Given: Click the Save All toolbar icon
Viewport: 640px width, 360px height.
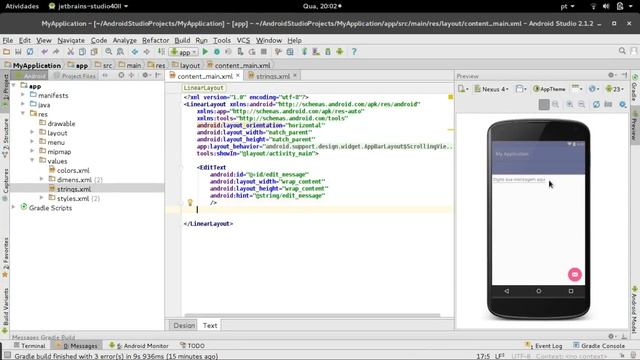Looking at the screenshot, I should [x=18, y=52].
